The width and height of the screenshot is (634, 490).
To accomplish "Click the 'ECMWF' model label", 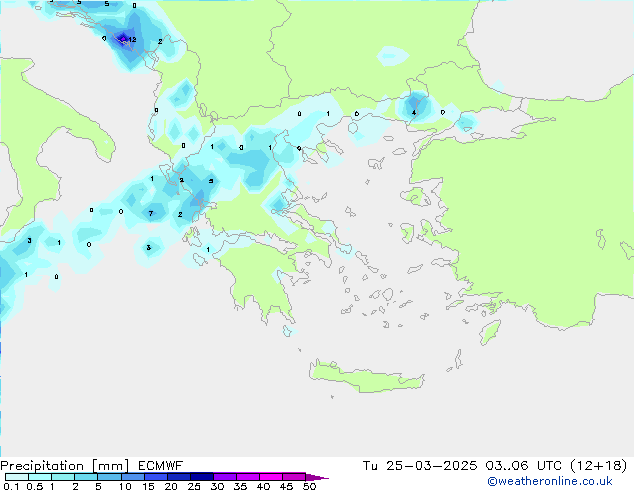I will pyautogui.click(x=161, y=466).
